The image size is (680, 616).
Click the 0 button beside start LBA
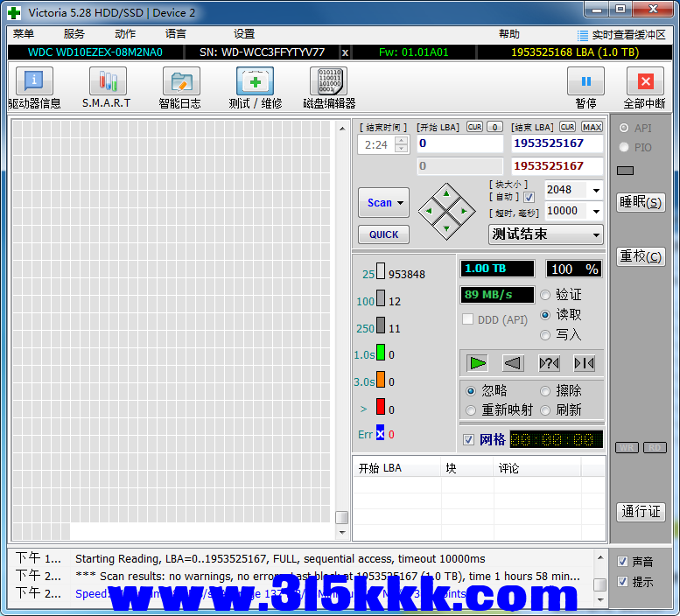(x=494, y=127)
